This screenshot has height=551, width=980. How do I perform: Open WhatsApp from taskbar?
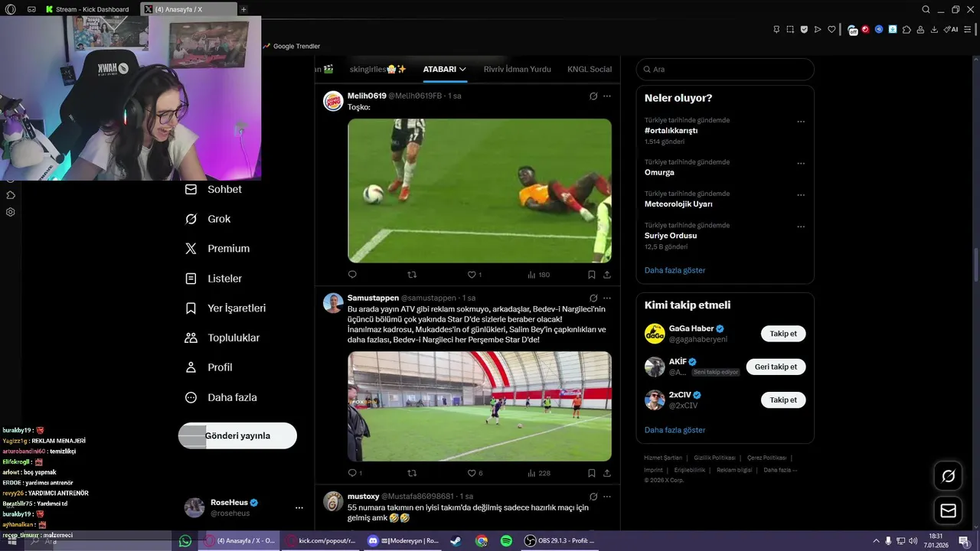(x=185, y=541)
